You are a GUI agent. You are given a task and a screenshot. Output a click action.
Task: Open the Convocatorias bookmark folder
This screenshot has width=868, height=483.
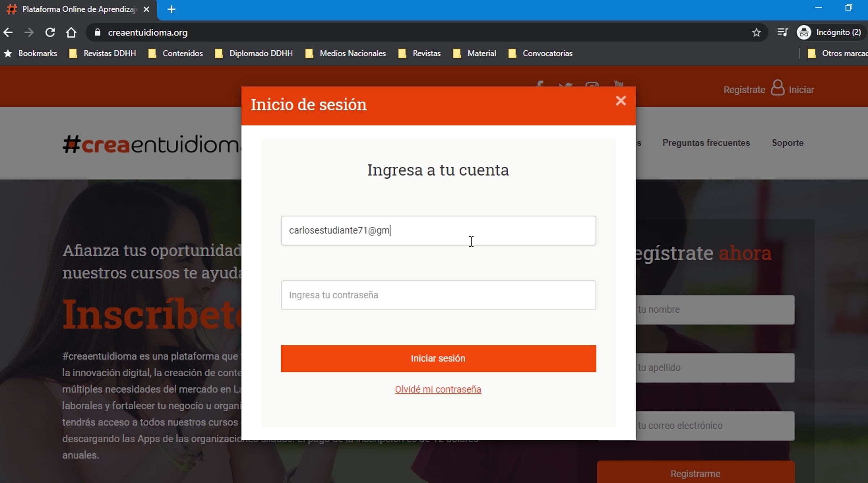tap(541, 53)
